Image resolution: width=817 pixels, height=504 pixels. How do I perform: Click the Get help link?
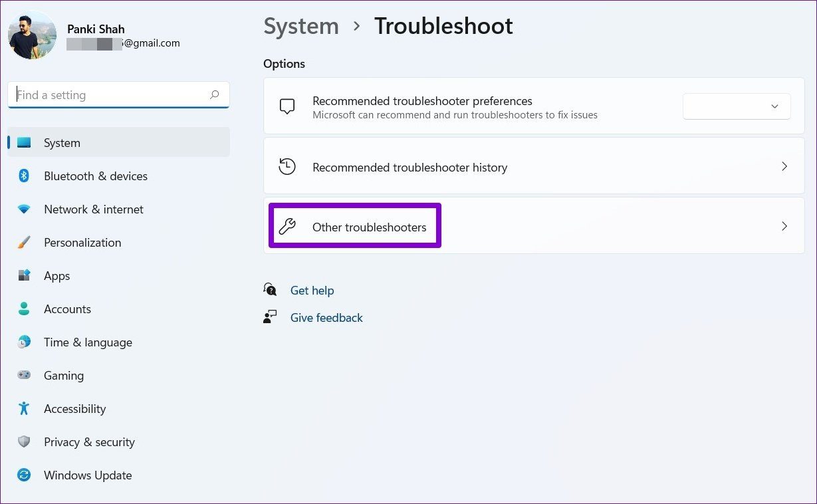click(312, 291)
